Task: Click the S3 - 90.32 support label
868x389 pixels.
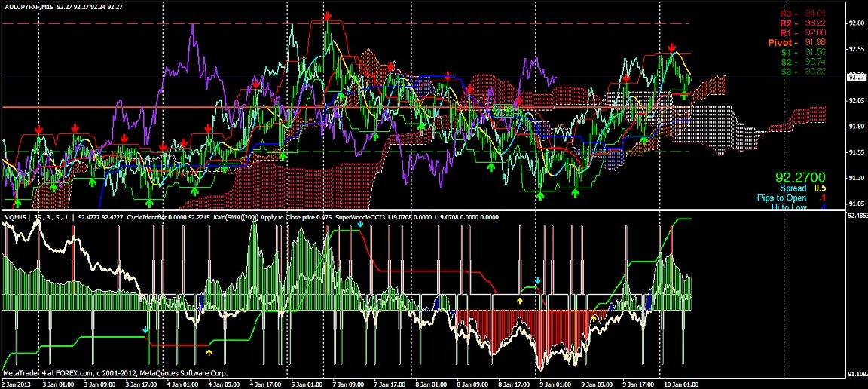Action: click(803, 72)
